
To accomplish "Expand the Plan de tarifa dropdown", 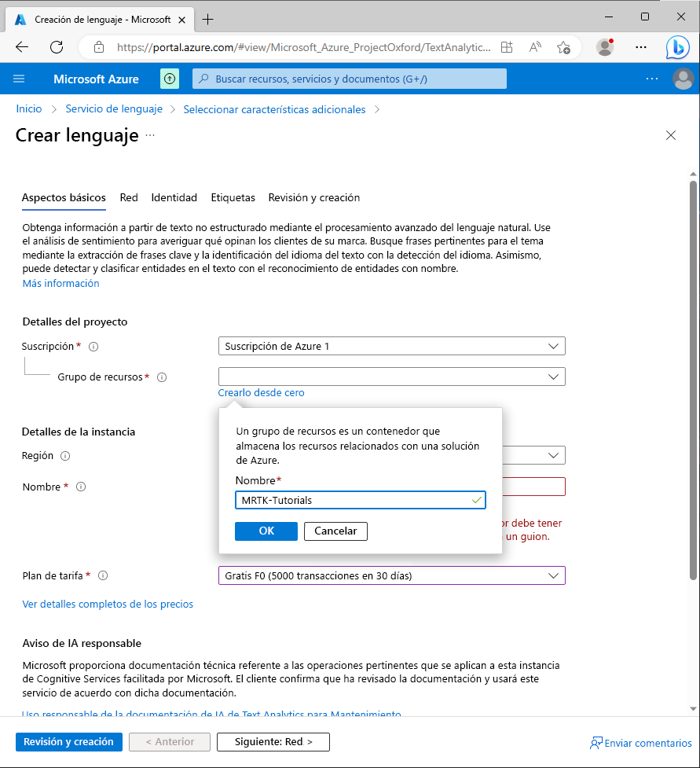I will [391, 575].
